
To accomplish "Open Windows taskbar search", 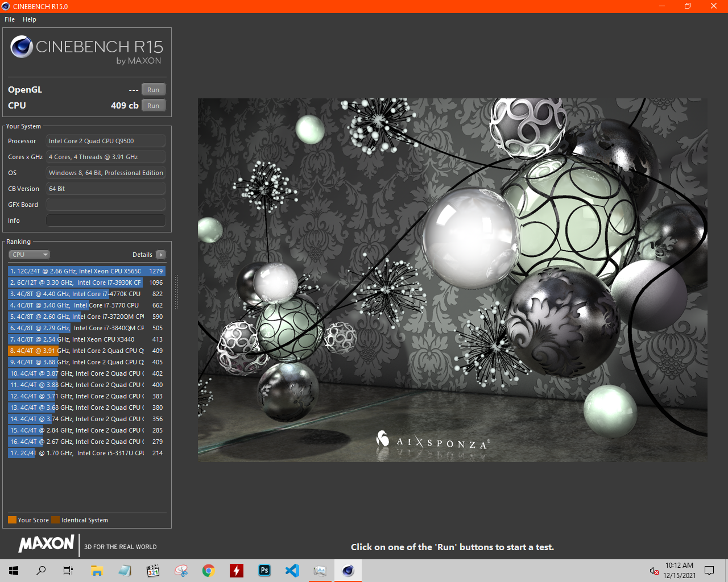I will tap(41, 571).
